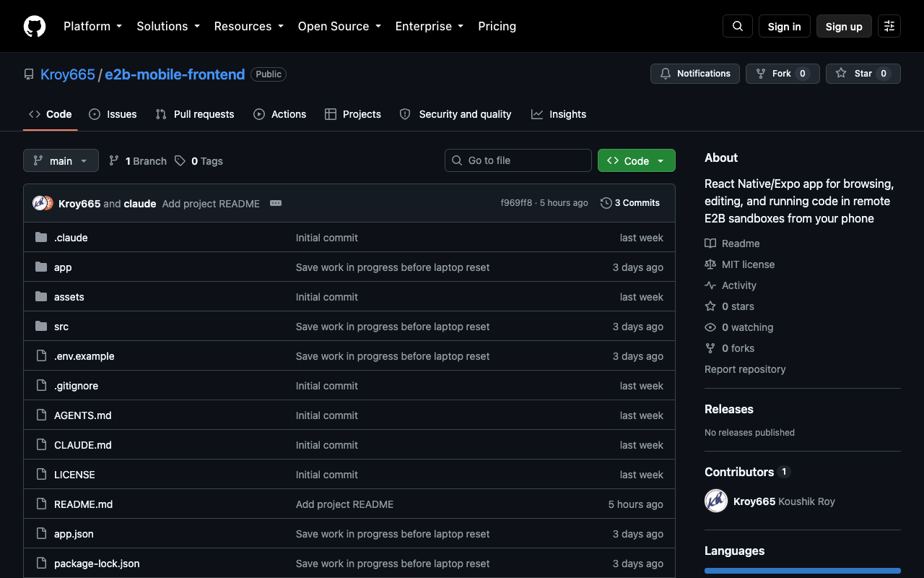The width and height of the screenshot is (924, 578).
Task: Open the main branch selector dropdown
Action: coord(61,160)
